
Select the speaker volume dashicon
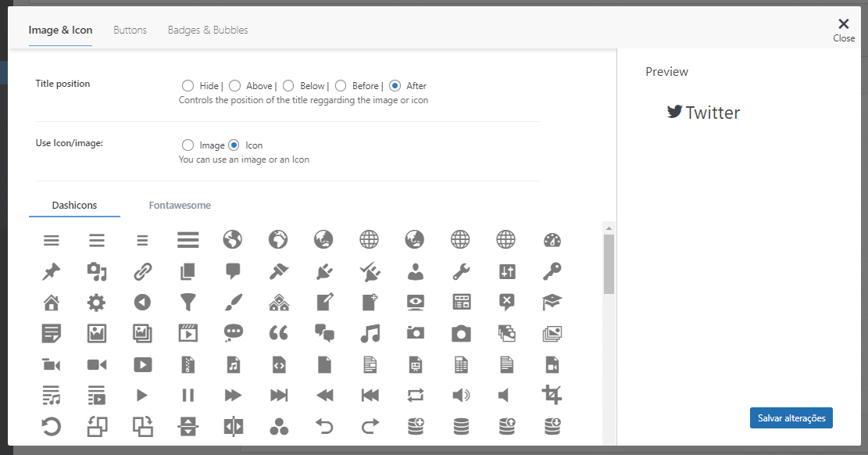(461, 395)
